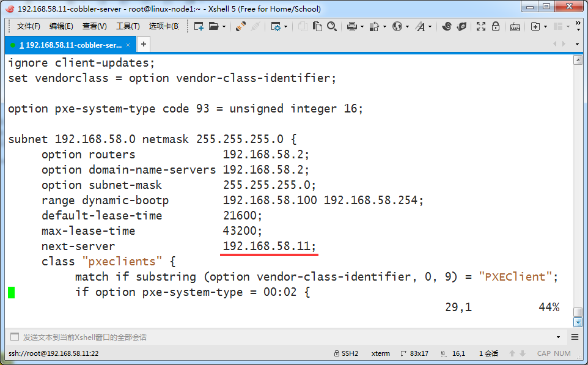The image size is (588, 365).
Task: Click the "PXEClient" string text
Action: click(515, 277)
